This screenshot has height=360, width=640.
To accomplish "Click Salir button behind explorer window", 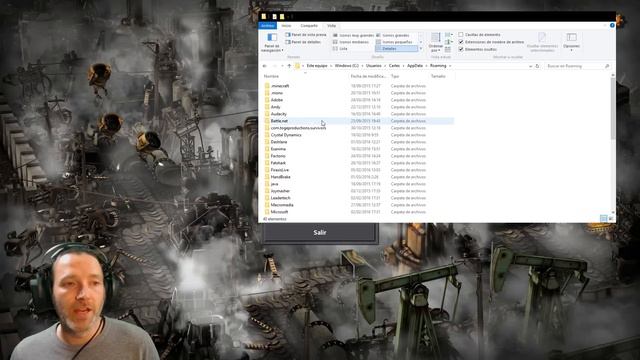I will (320, 232).
